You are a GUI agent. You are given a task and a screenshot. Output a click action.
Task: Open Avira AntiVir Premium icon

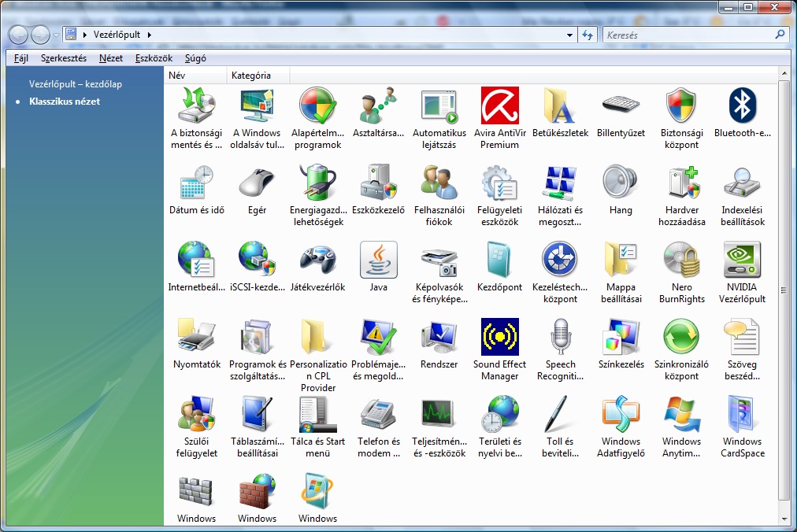(x=499, y=105)
